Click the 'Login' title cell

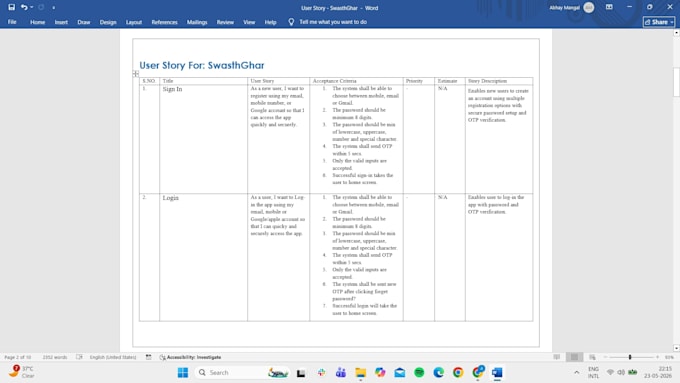203,257
